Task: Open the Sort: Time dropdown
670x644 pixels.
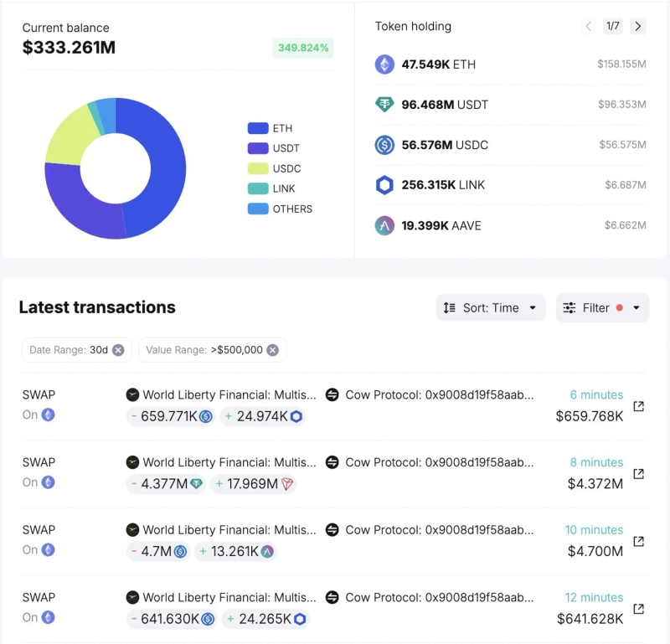Action: (491, 307)
